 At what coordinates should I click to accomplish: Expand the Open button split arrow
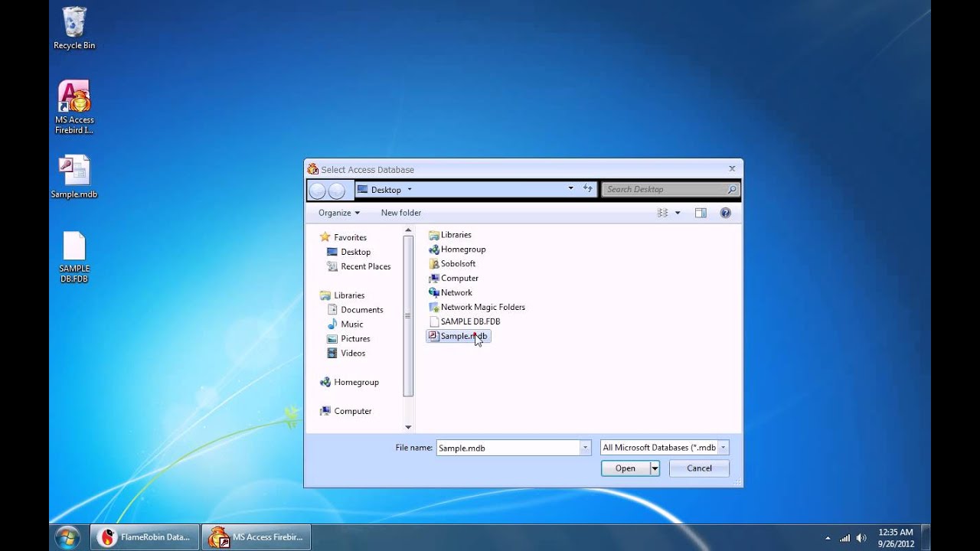[x=655, y=468]
